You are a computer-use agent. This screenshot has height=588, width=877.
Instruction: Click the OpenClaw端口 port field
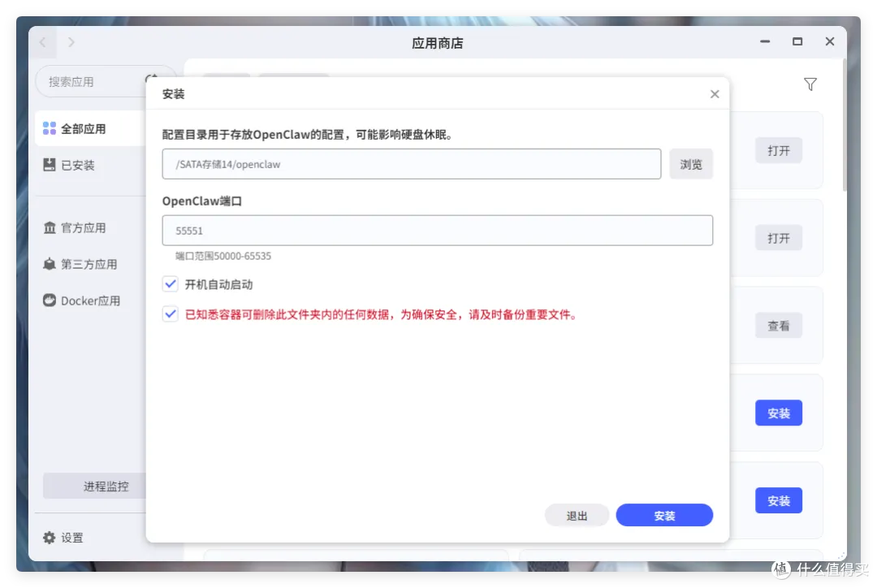[x=438, y=231]
